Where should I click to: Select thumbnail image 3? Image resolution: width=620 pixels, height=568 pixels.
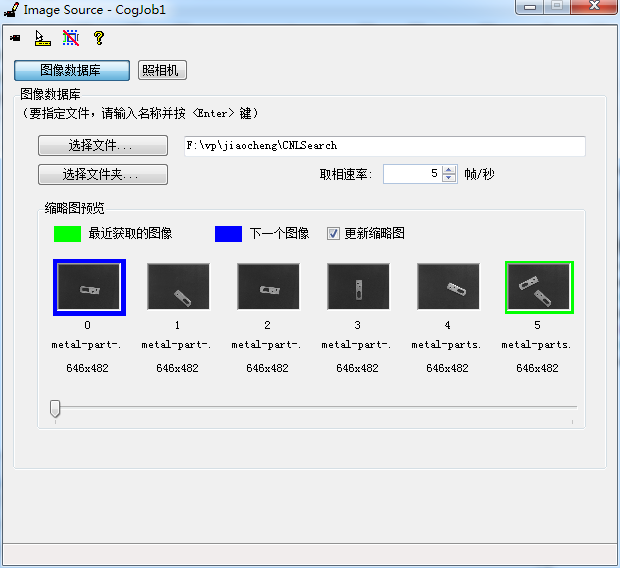(358, 286)
